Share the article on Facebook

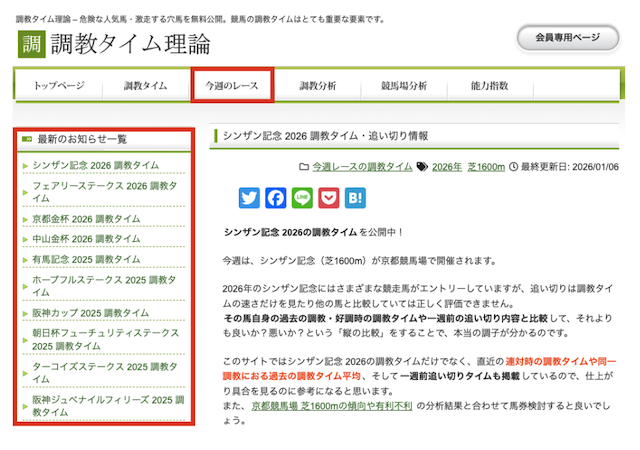(276, 198)
